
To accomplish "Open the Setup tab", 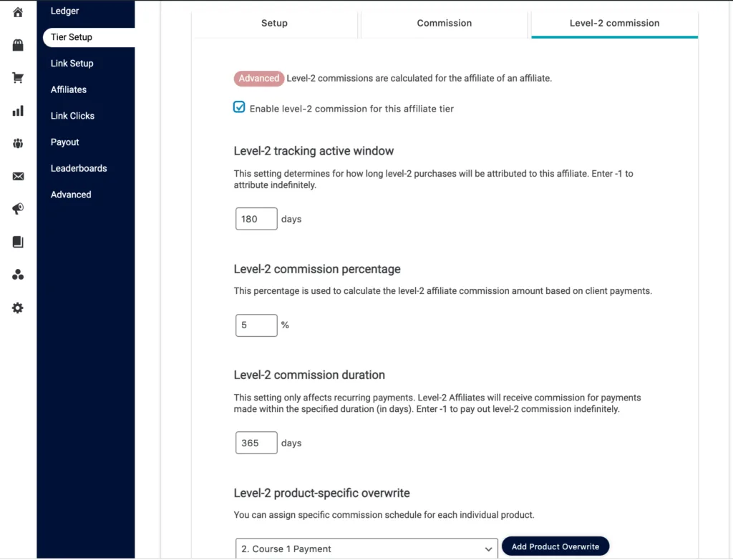I will [x=274, y=23].
